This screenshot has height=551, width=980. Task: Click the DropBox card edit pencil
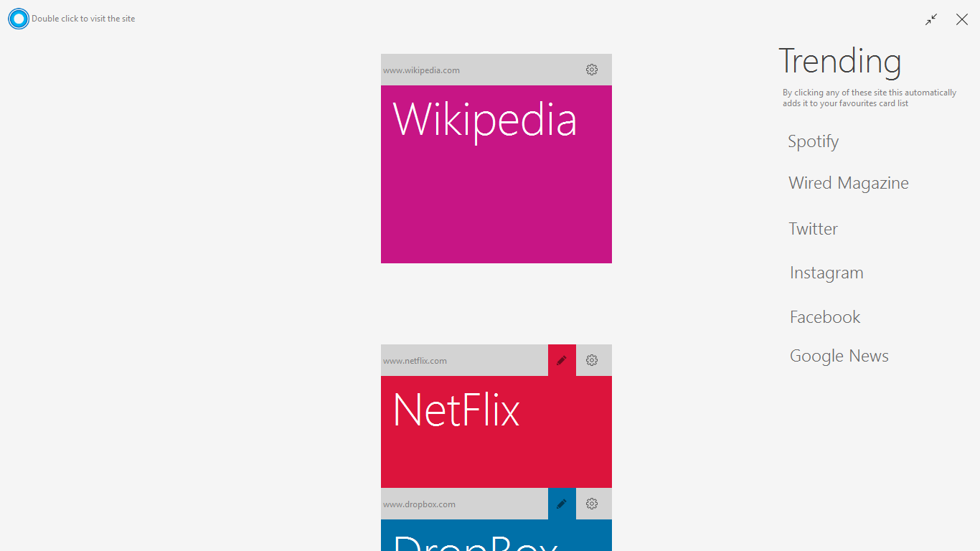(562, 504)
